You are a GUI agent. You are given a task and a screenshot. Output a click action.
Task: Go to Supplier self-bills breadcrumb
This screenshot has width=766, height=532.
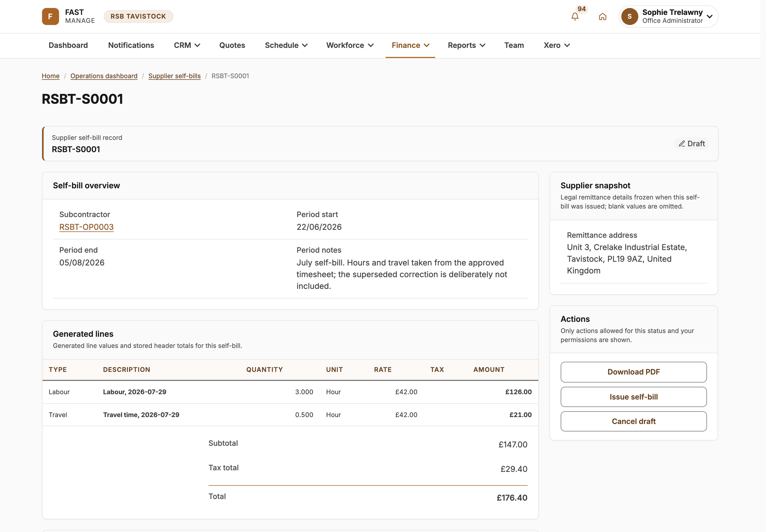(174, 76)
